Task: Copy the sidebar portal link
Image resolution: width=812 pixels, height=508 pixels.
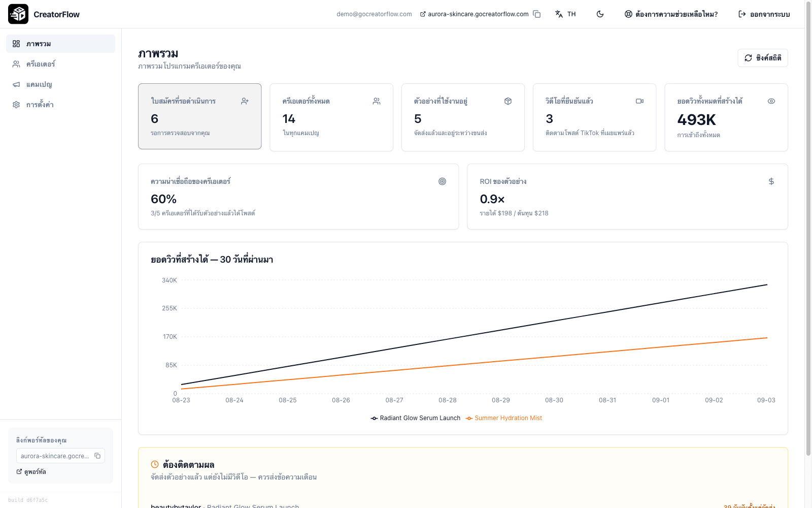Action: [x=97, y=456]
